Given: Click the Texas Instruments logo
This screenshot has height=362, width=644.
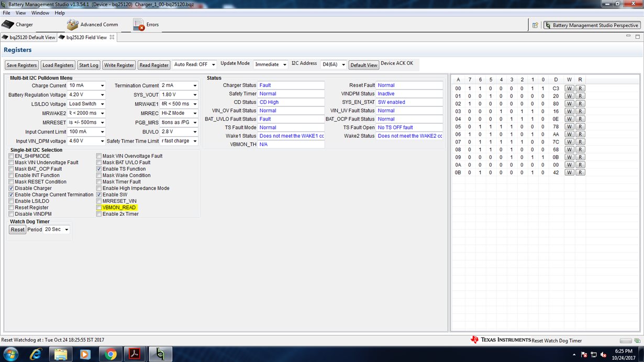Looking at the screenshot, I should coord(501,339).
